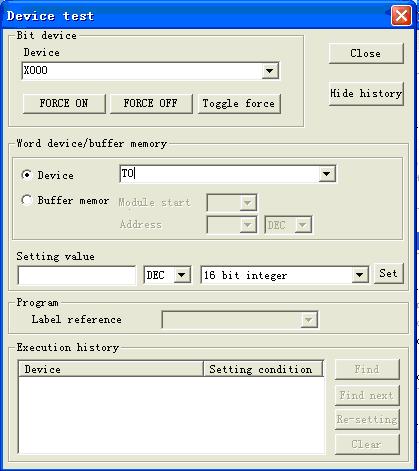Select the Buffer memory radio option
Image resolution: width=419 pixels, height=471 pixels.
27,200
